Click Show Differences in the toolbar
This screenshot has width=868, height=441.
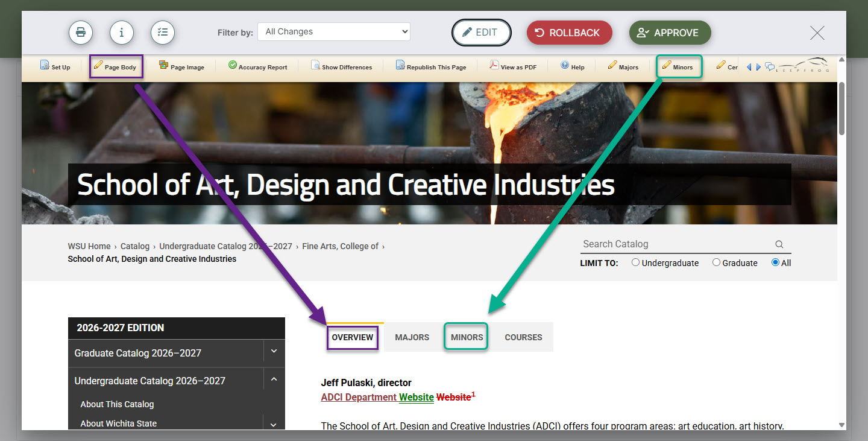(x=342, y=66)
